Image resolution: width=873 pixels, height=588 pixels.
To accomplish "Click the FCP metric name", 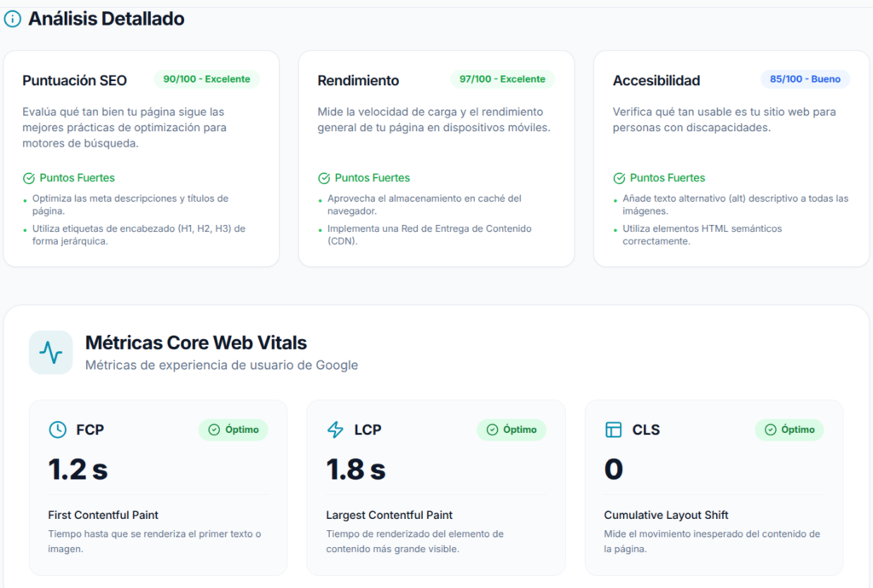I will click(90, 430).
